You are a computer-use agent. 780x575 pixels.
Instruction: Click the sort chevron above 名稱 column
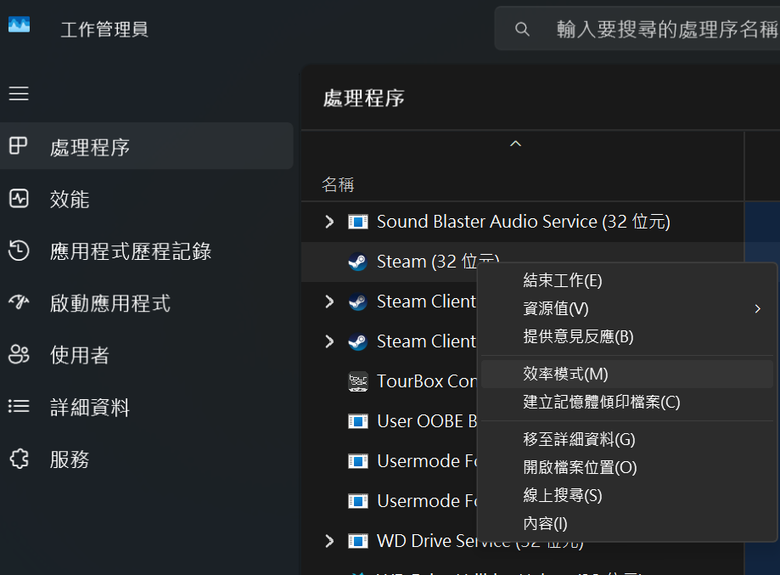(515, 144)
